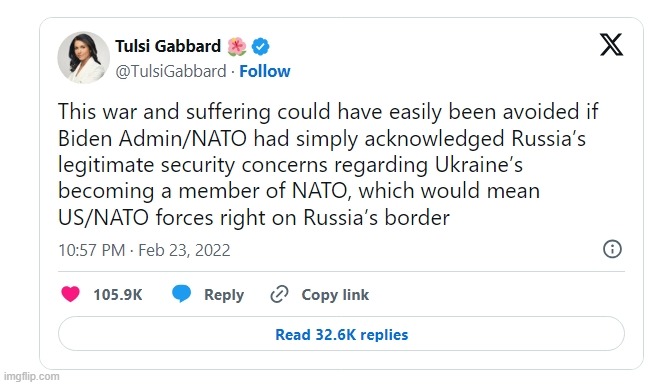Viewport: 656px width, 385px height.
Task: Follow the @TulsiGabbard account
Action: point(264,72)
